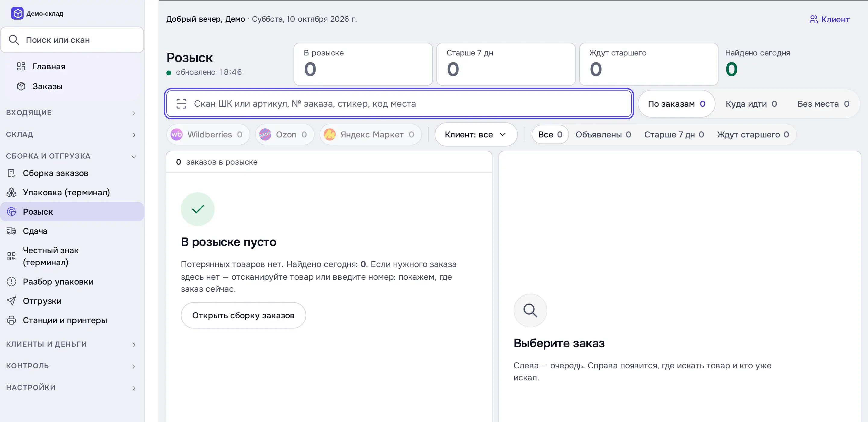
Task: Open the Клиент link at top right
Action: pyautogui.click(x=829, y=19)
